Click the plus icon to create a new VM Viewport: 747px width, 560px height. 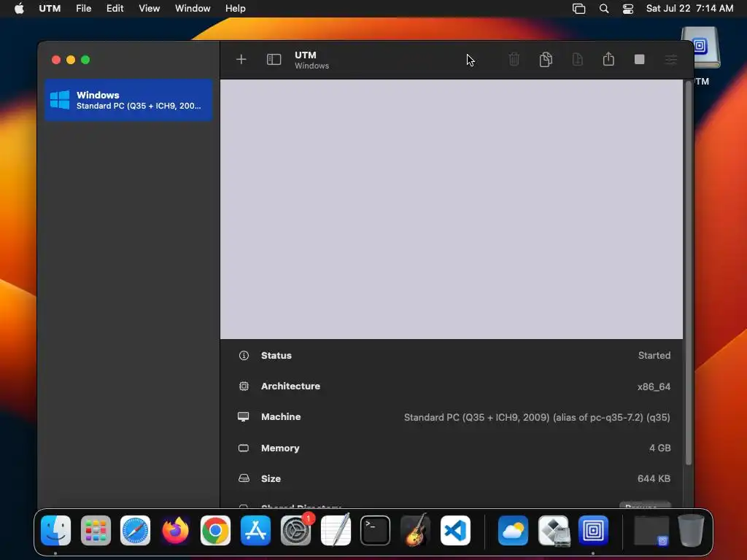point(241,60)
